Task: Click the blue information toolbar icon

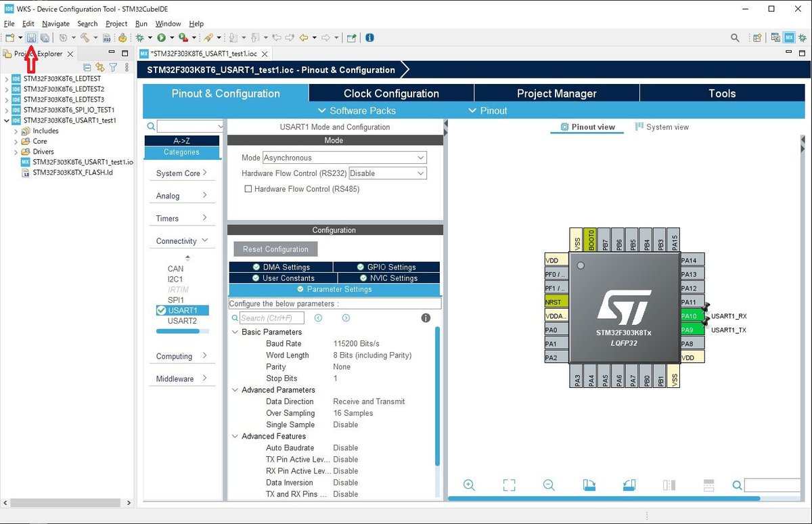Action: click(369, 38)
